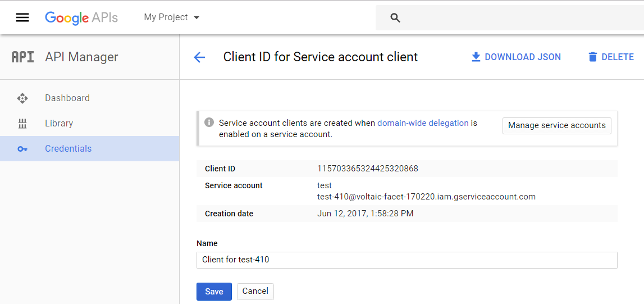Viewport: 644px width, 304px height.
Task: Select Credentials in the sidebar
Action: click(x=68, y=149)
